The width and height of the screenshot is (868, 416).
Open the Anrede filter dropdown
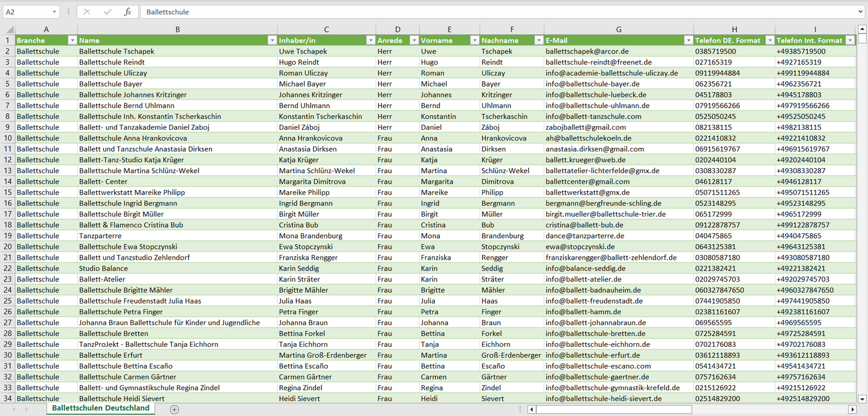(413, 40)
